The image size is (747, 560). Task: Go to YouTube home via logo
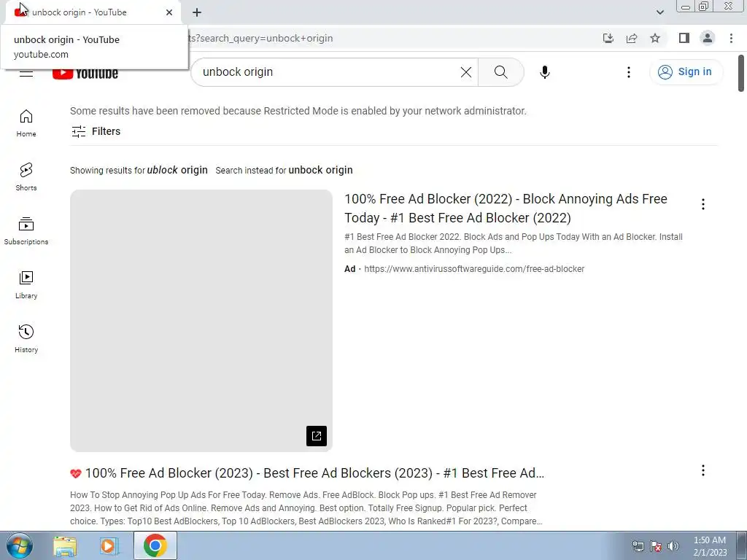85,74
